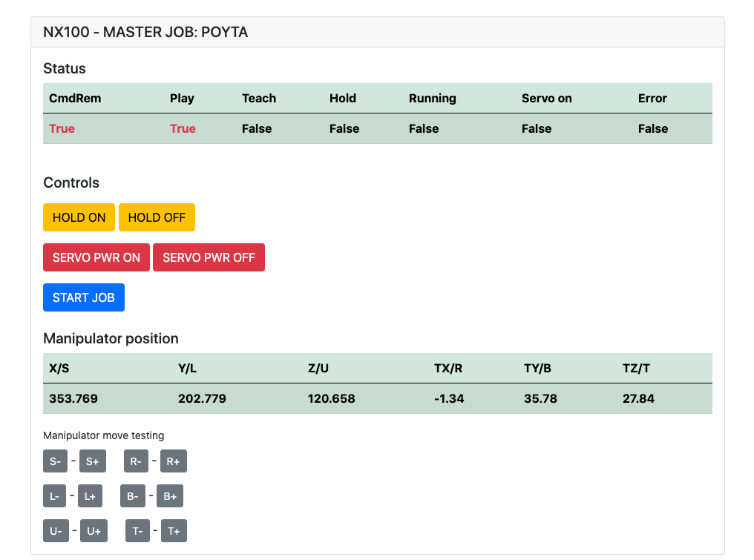754x560 pixels.
Task: Jog the L axis negative with L-
Action: [x=55, y=495]
